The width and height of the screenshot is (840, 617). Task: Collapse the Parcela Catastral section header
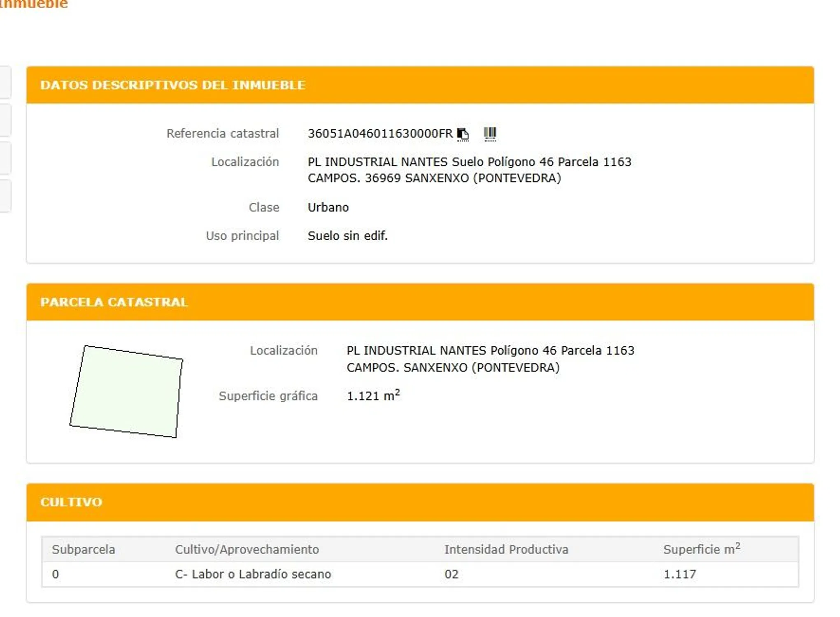tap(114, 302)
